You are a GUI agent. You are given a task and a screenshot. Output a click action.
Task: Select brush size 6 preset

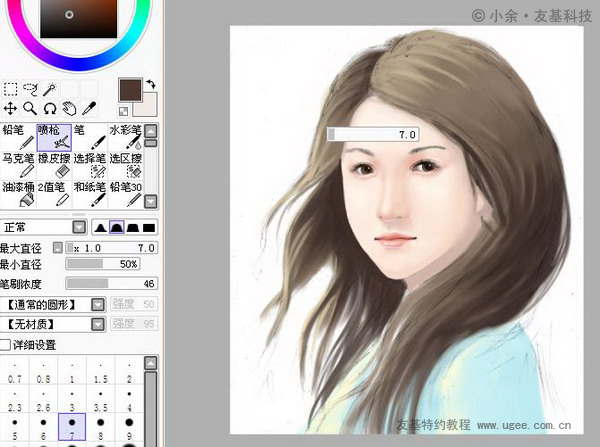pos(43,427)
